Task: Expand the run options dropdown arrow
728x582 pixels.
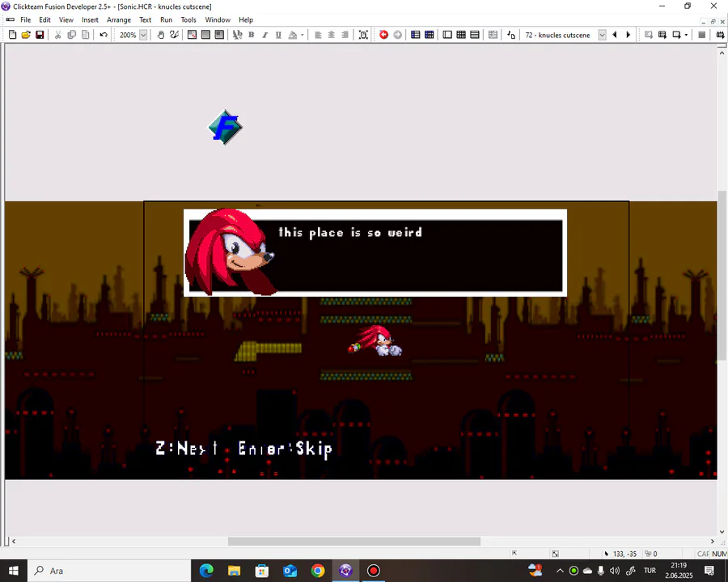Action: [686, 35]
